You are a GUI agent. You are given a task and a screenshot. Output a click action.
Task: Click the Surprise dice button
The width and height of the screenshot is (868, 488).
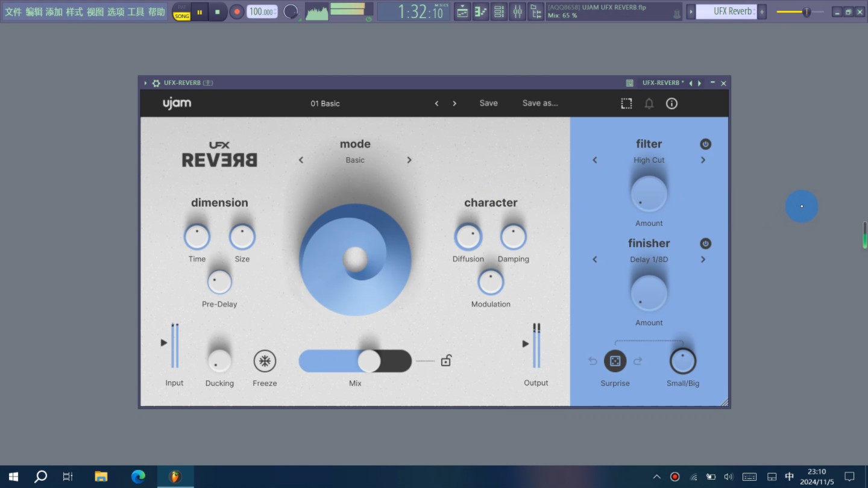(x=615, y=361)
